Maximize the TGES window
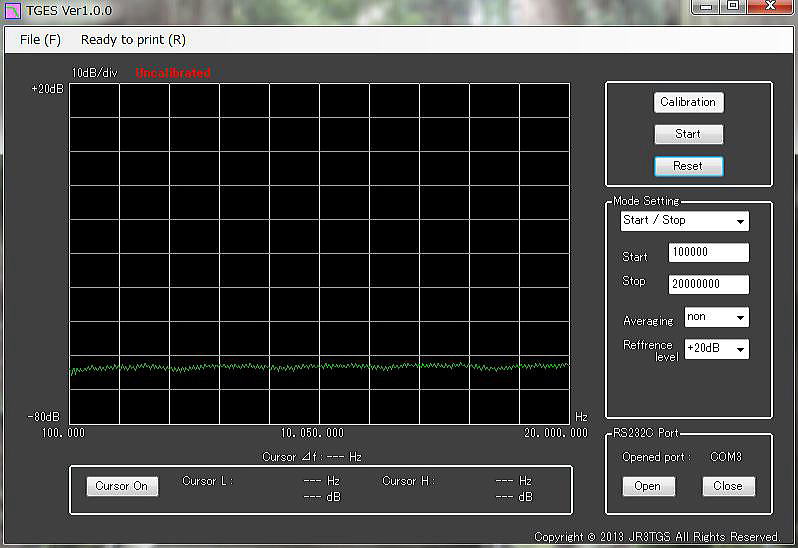Screen dimensions: 798x548 733,7
